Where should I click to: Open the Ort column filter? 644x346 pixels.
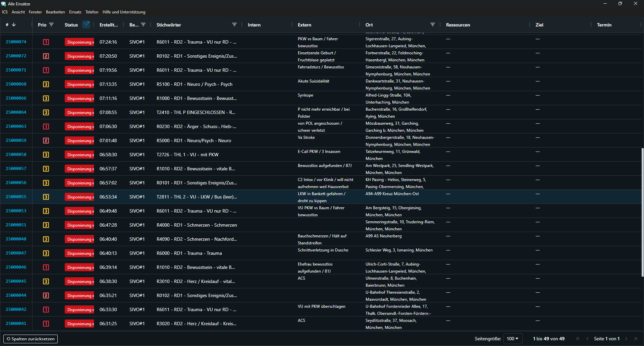pyautogui.click(x=433, y=25)
